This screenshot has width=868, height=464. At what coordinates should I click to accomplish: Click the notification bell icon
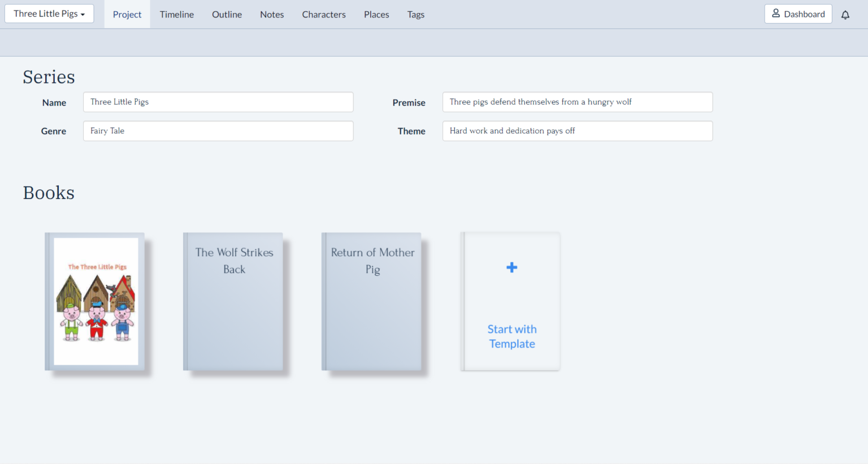point(845,15)
